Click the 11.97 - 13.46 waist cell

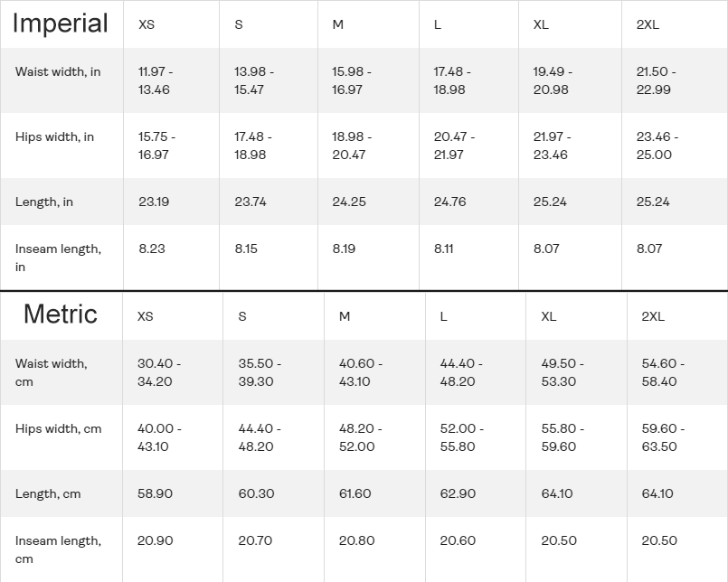154,80
